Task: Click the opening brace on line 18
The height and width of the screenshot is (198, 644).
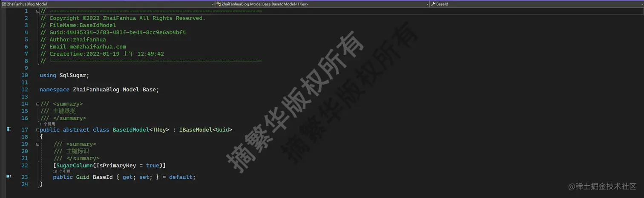Action: coord(41,137)
